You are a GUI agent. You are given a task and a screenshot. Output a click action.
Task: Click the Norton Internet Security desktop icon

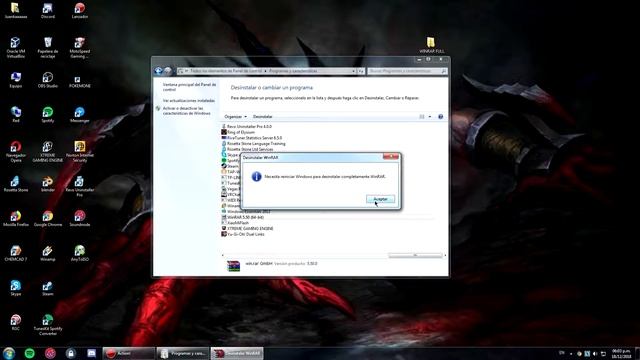click(80, 151)
